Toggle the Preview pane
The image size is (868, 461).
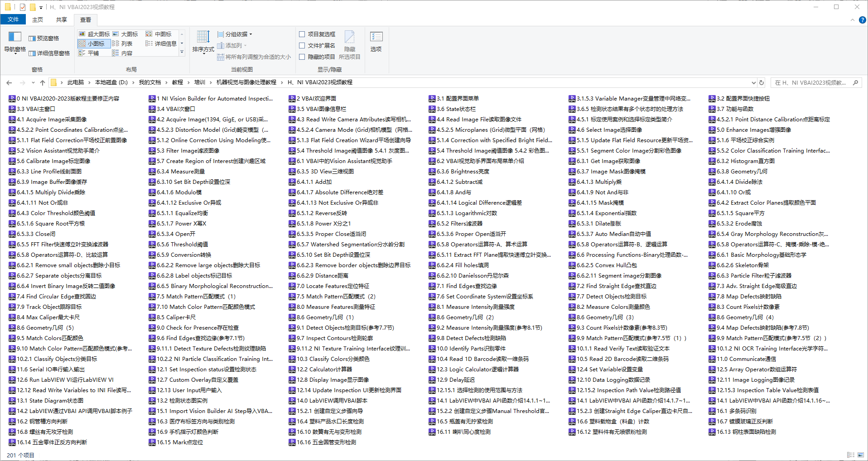coord(43,38)
